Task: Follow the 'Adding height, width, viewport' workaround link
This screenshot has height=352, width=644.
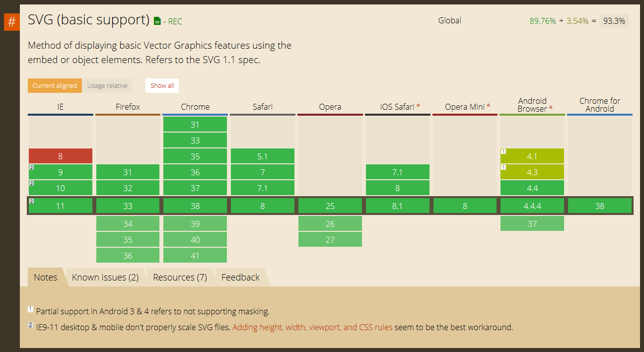Action: (312, 327)
